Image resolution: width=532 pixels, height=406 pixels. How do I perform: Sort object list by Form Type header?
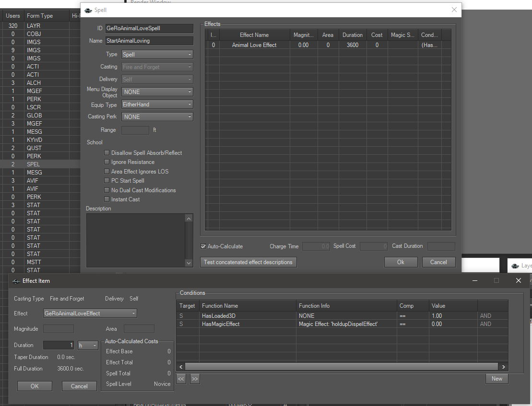(47, 16)
